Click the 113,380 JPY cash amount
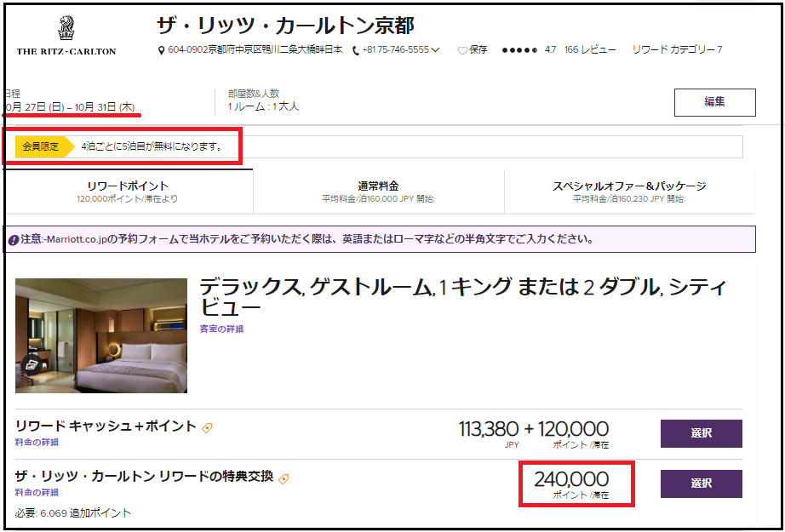The height and width of the screenshot is (532, 785). coord(489,433)
